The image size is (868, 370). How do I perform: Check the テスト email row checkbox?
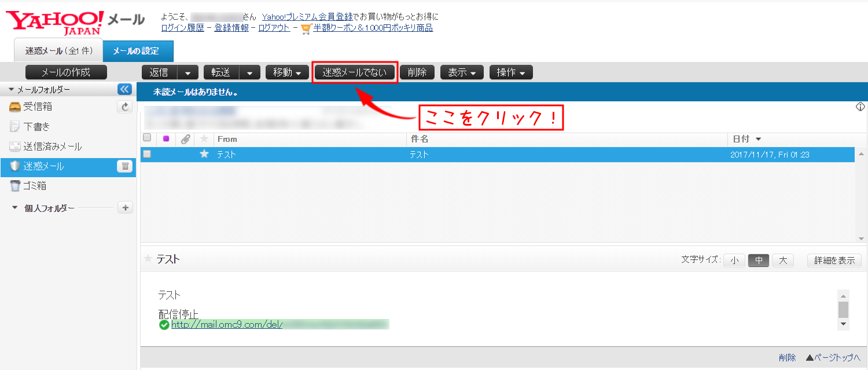(147, 154)
